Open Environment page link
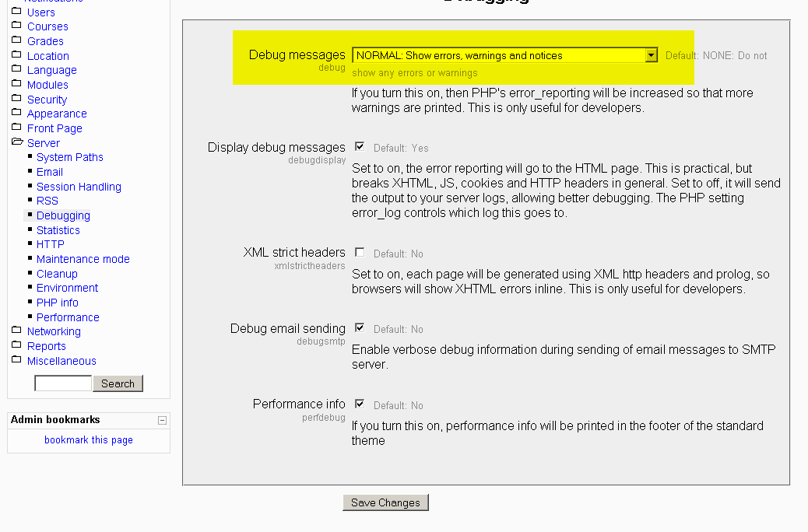Viewport: 808px width, 532px height. pyautogui.click(x=67, y=288)
